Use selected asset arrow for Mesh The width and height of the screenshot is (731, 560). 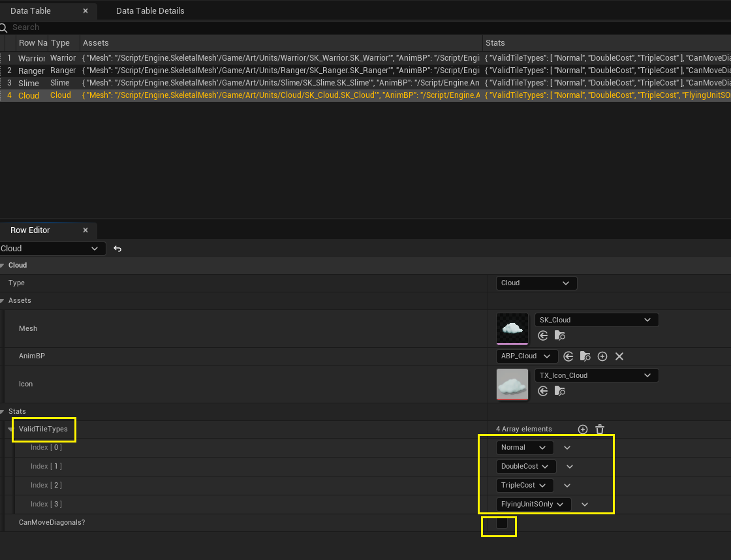(x=542, y=335)
